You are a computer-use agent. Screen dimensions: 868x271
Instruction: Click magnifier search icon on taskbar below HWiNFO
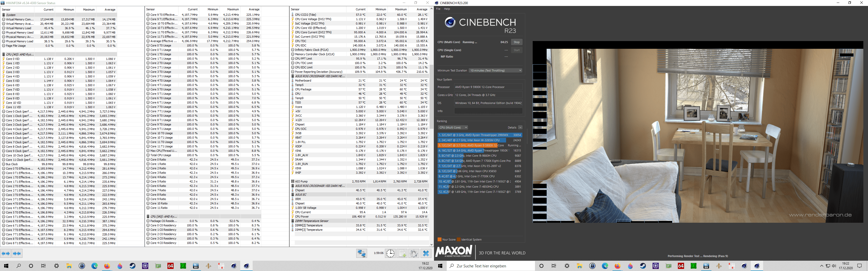(x=19, y=266)
